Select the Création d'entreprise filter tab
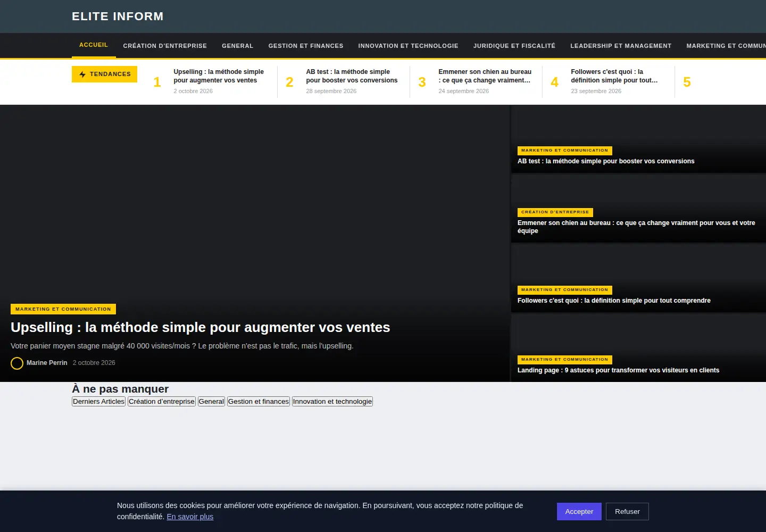Viewport: 766px width, 532px height. [x=162, y=402]
